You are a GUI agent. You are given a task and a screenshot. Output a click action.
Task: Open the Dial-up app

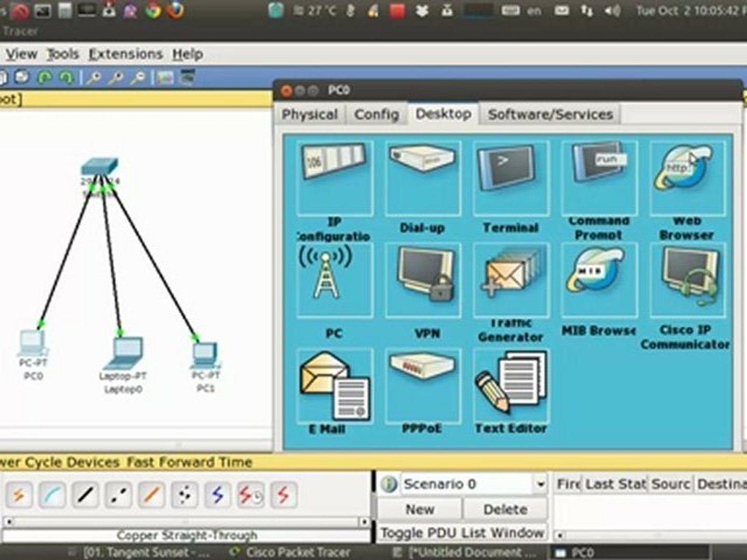point(423,178)
